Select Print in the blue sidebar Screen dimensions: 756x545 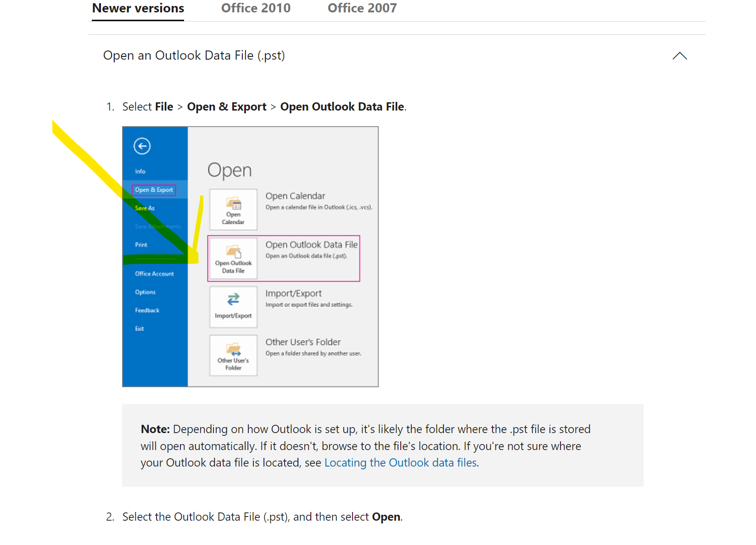pyautogui.click(x=141, y=245)
